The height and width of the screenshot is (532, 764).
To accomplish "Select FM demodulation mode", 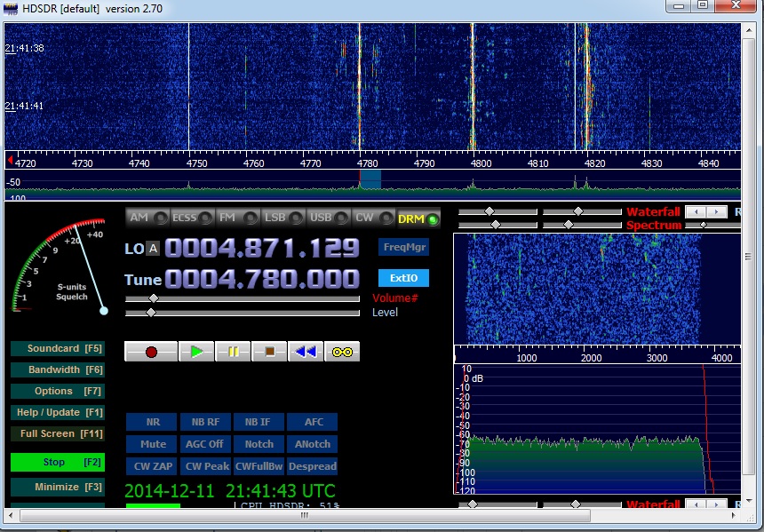I will (238, 218).
